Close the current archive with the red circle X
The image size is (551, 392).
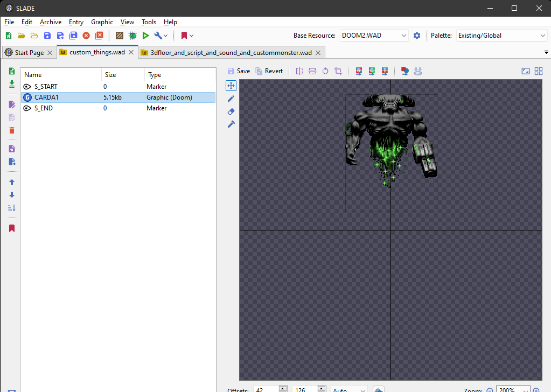(x=86, y=36)
